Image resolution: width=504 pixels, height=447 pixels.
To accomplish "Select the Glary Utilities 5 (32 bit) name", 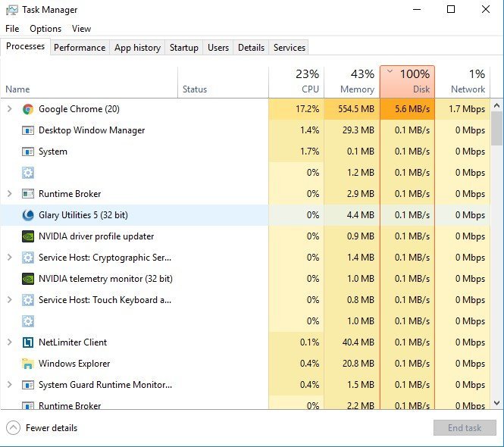I will (x=83, y=215).
